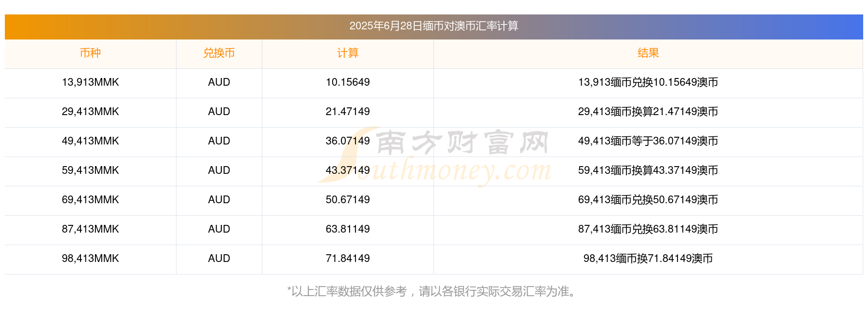Click result 87,413缅币兑换63.81149澳币

point(648,229)
